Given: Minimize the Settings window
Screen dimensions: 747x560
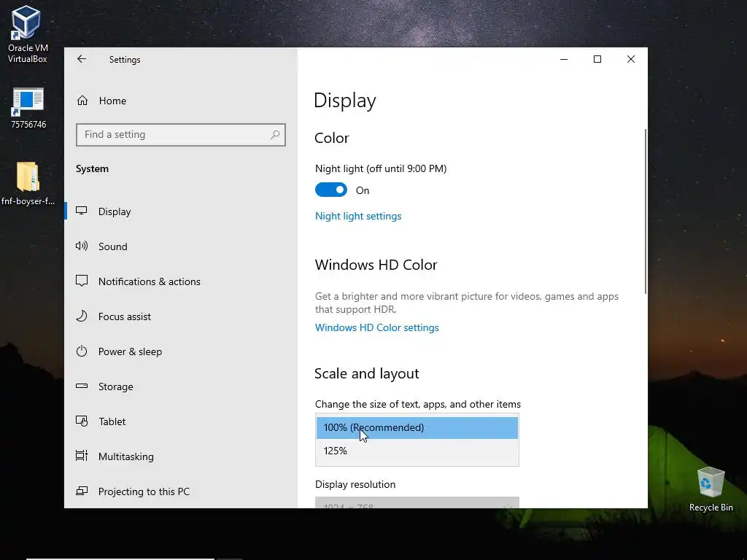Looking at the screenshot, I should pos(564,59).
